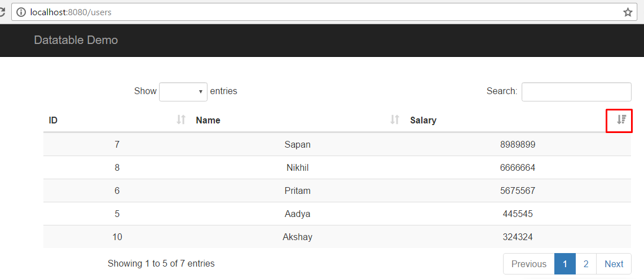
Task: Click the salary cell 6666664
Action: [x=518, y=167]
